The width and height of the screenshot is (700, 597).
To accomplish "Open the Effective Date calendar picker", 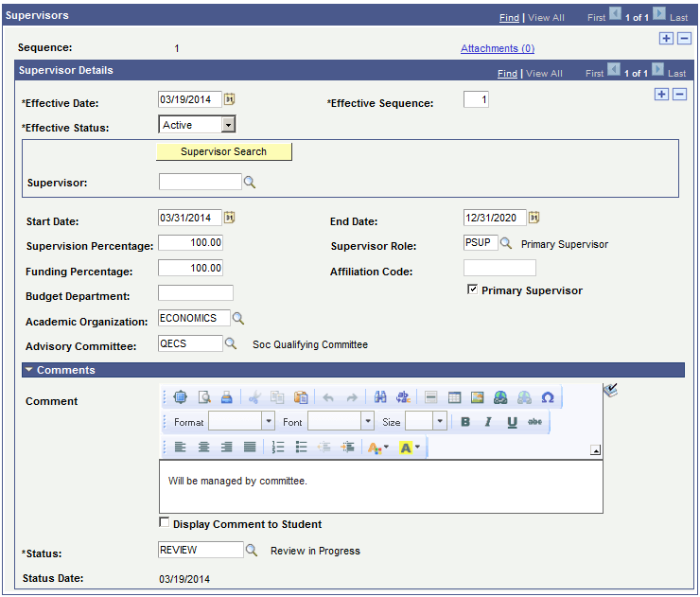I will tap(230, 99).
